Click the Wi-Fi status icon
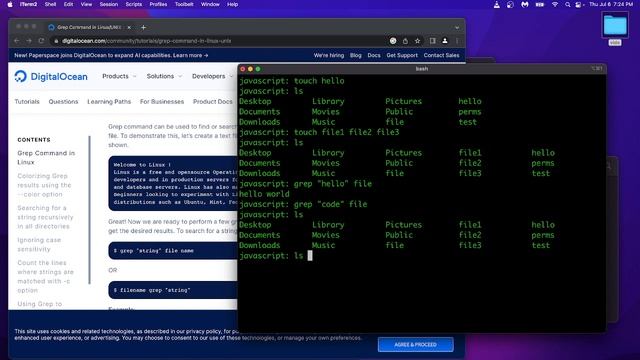The width and height of the screenshot is (640, 360). click(x=554, y=4)
